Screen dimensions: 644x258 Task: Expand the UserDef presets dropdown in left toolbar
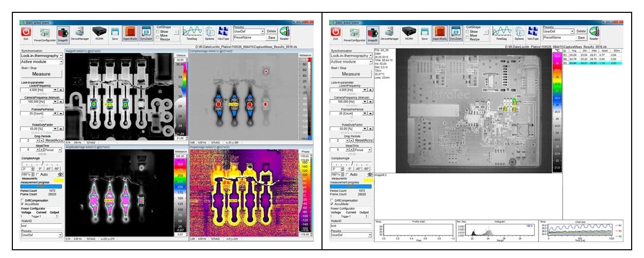pos(262,31)
